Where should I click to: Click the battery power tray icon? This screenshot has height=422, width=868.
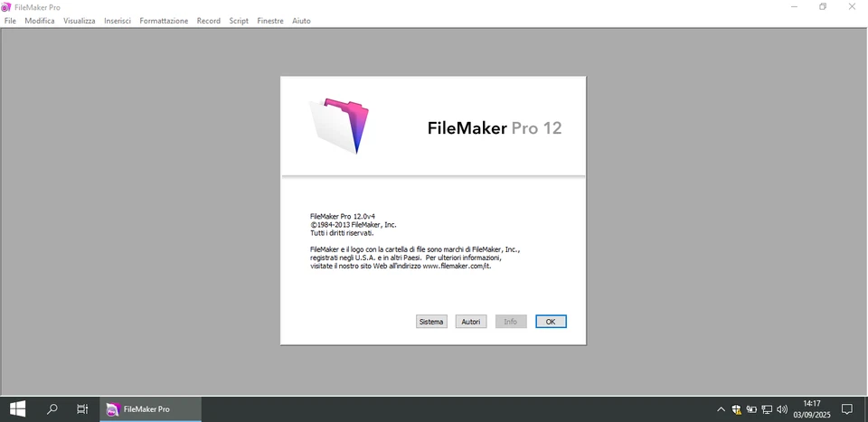(x=751, y=409)
